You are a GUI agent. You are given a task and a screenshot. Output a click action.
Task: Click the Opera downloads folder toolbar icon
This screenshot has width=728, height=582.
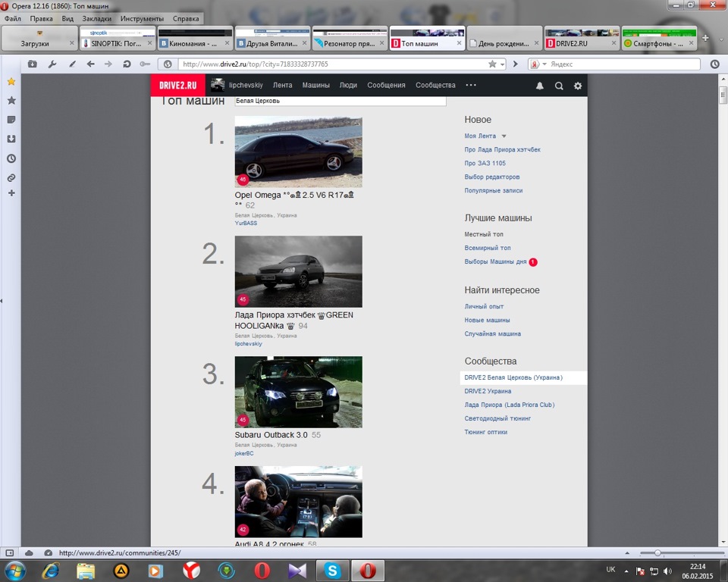(32, 64)
